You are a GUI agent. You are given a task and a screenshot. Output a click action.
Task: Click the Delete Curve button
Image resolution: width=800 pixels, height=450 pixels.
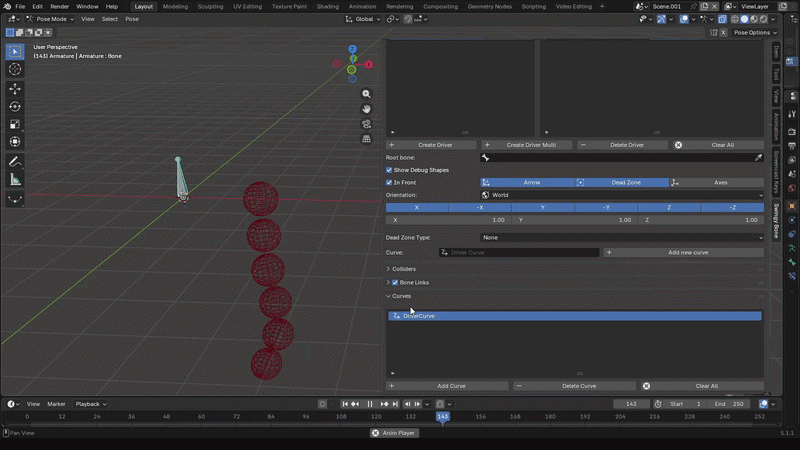574,386
